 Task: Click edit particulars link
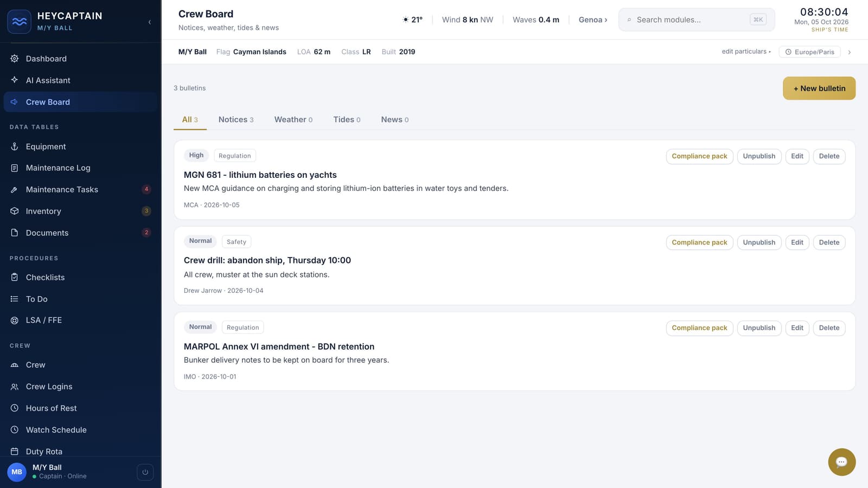click(x=746, y=52)
